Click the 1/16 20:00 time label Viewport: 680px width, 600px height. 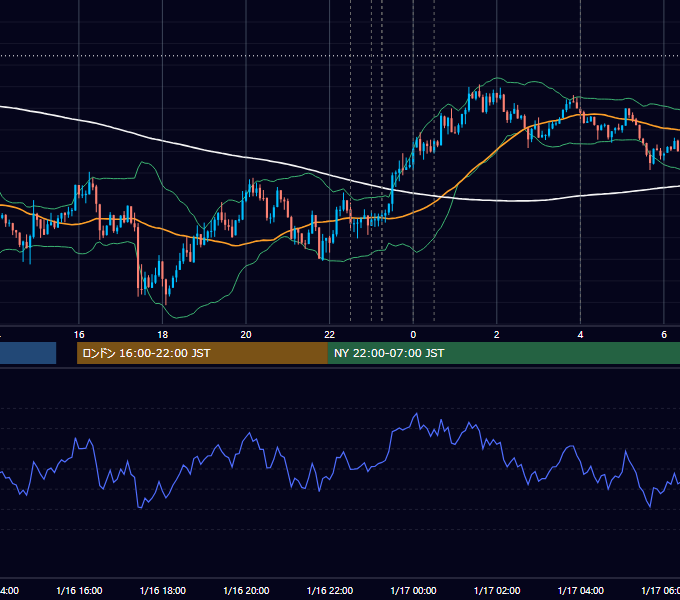[x=246, y=590]
